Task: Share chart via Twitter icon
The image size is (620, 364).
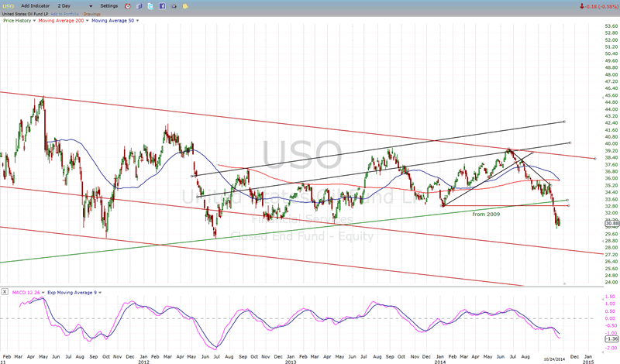Action: (150, 6)
